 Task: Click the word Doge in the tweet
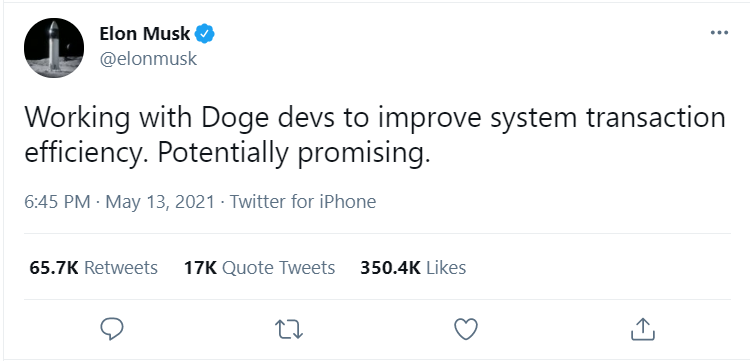click(233, 118)
